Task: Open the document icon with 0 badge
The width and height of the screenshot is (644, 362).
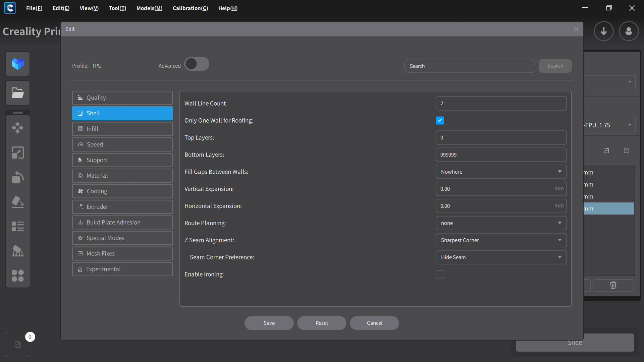Action: pos(18,345)
